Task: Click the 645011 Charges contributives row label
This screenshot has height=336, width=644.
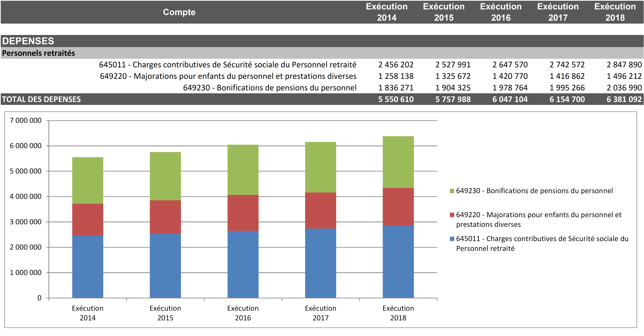Action: (x=228, y=65)
